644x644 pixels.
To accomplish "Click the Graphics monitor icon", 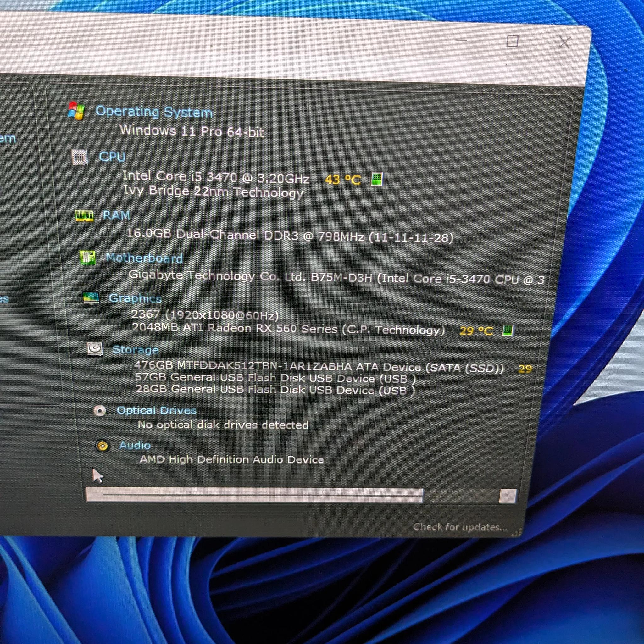I will [x=91, y=298].
